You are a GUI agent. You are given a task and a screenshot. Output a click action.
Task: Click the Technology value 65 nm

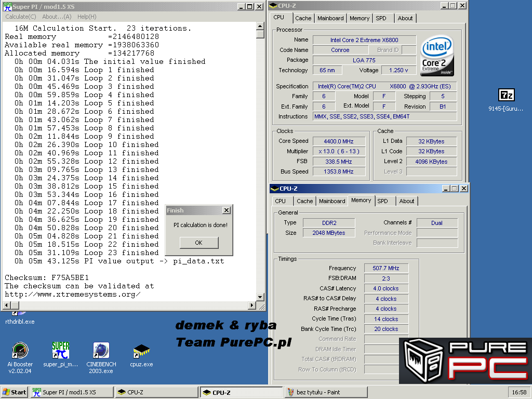pos(327,70)
